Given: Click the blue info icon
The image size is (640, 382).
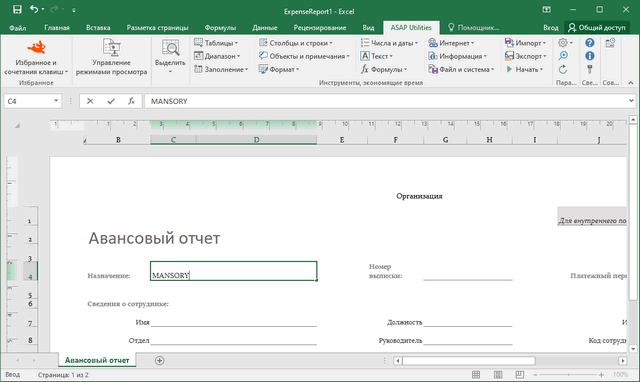Looking at the screenshot, I should (x=589, y=56).
